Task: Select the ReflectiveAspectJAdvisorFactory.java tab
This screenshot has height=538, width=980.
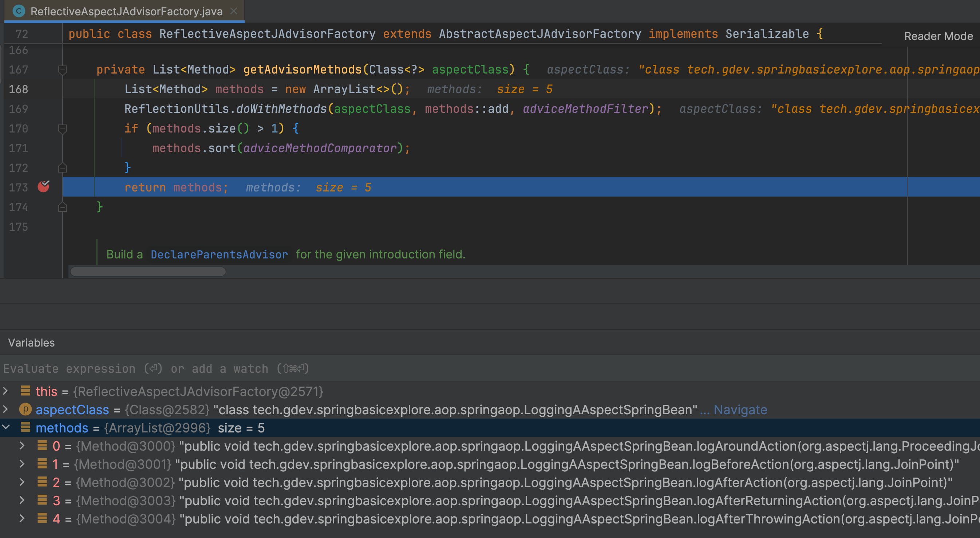Action: 124,11
